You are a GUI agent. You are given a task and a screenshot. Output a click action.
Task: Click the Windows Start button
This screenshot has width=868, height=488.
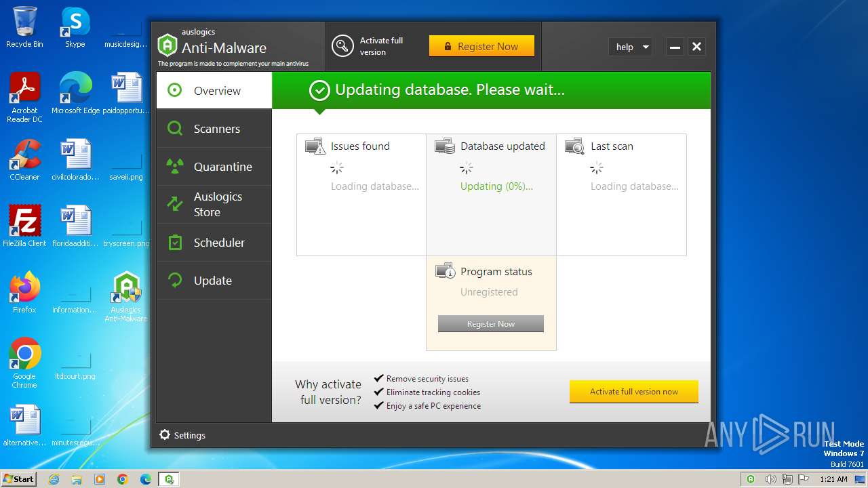coord(18,479)
